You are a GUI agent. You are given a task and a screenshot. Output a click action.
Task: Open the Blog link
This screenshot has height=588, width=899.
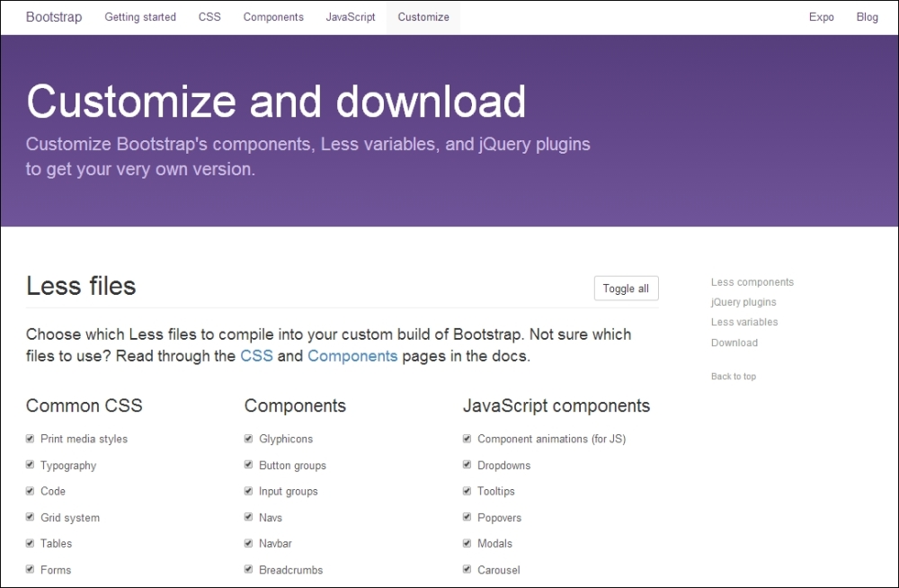pos(867,17)
